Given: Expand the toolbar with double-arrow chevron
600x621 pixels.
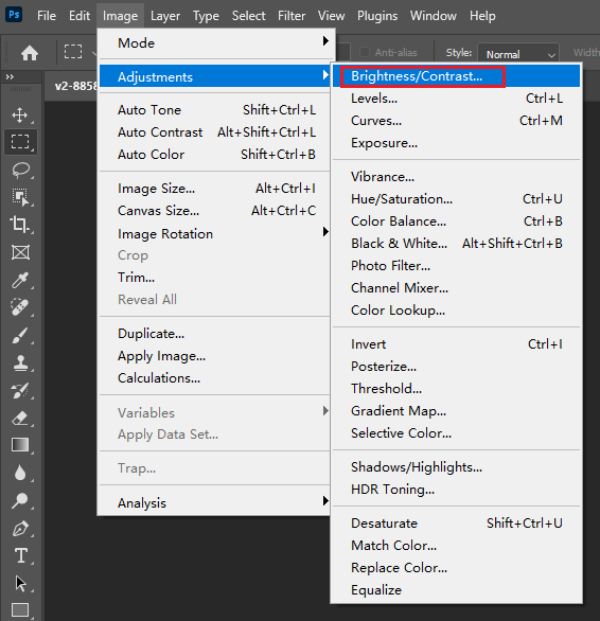Looking at the screenshot, I should click(10, 77).
